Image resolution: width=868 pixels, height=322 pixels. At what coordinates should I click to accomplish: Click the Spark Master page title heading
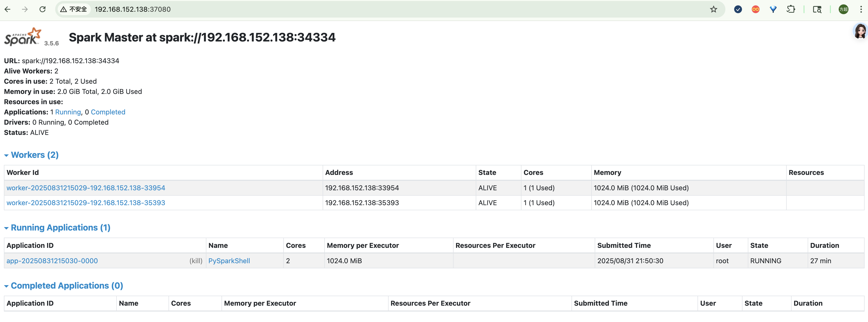[x=202, y=37]
